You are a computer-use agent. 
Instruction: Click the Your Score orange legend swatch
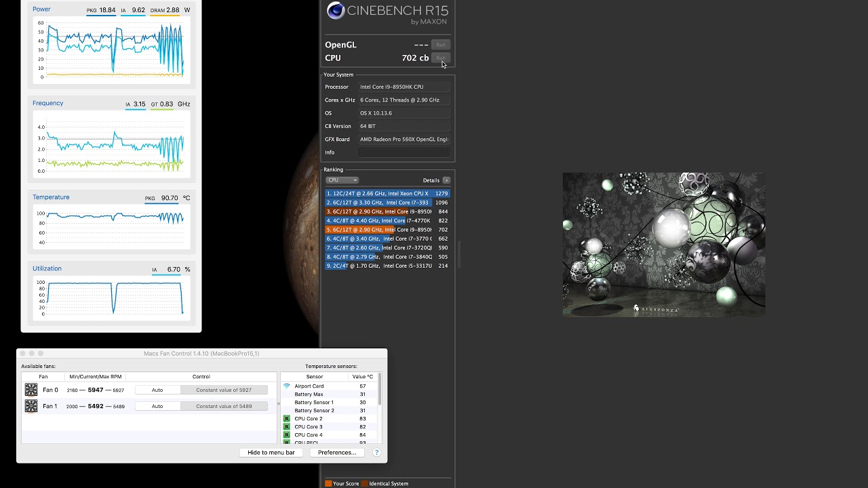click(328, 484)
